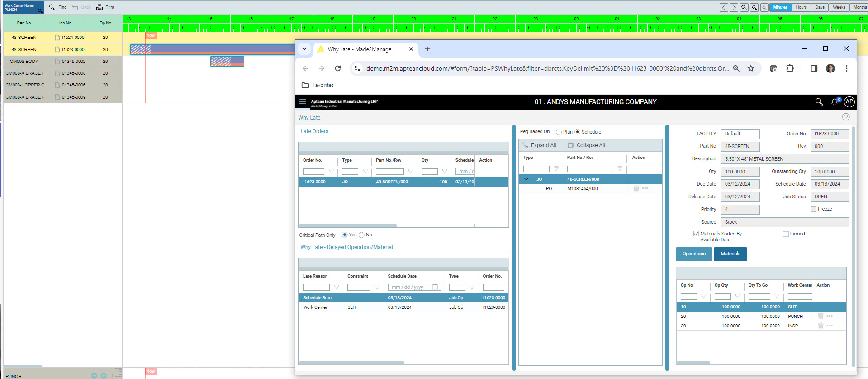868x379 pixels.
Task: Move timeline to previous period arrow
Action: [724, 7]
